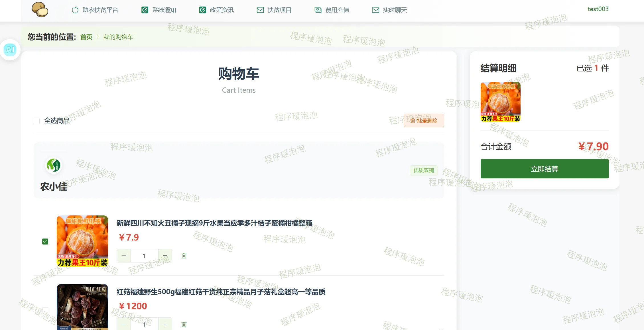This screenshot has height=330, width=644.
Task: Open the floating AI assistant icon
Action: (x=10, y=50)
